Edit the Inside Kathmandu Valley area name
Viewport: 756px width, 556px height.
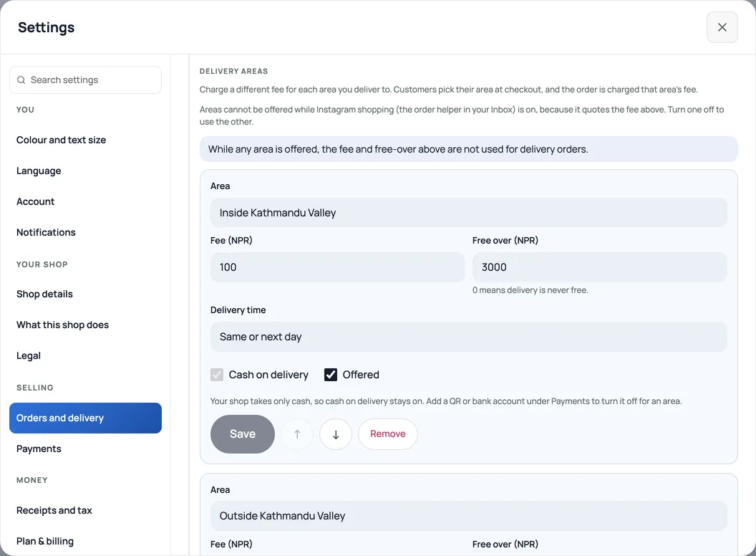click(x=469, y=213)
